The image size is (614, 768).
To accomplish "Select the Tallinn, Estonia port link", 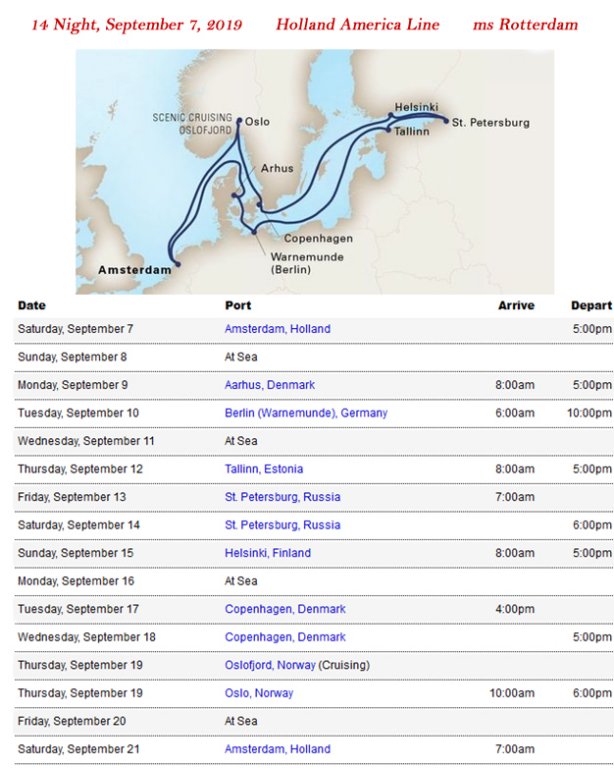I will coord(264,469).
